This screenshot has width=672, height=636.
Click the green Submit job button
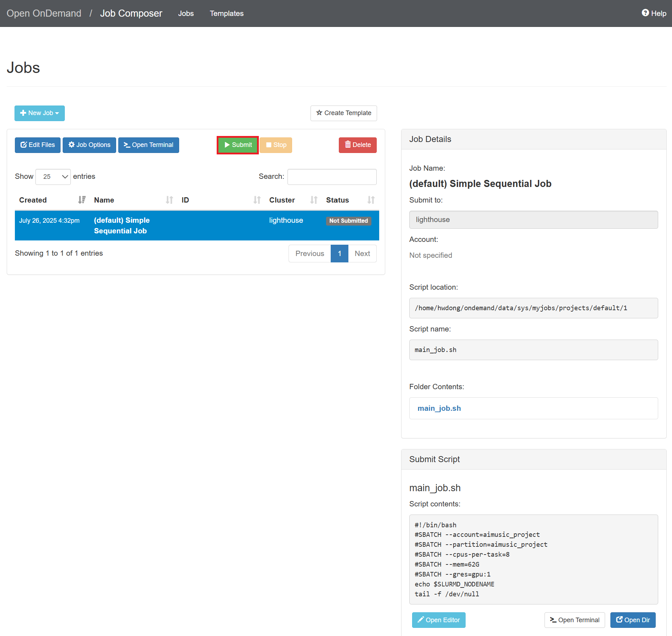coord(238,145)
